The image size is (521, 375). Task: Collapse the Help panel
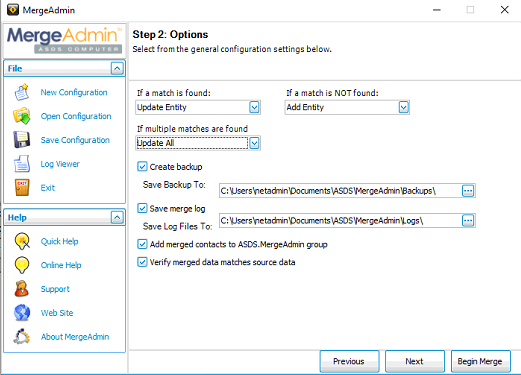[x=117, y=217]
